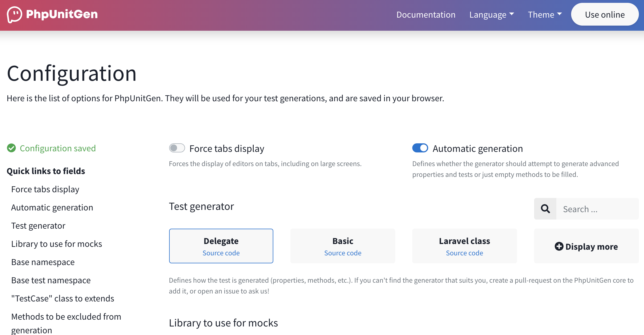Jump to "TestCase" class to extends link
644x335 pixels.
coord(62,298)
